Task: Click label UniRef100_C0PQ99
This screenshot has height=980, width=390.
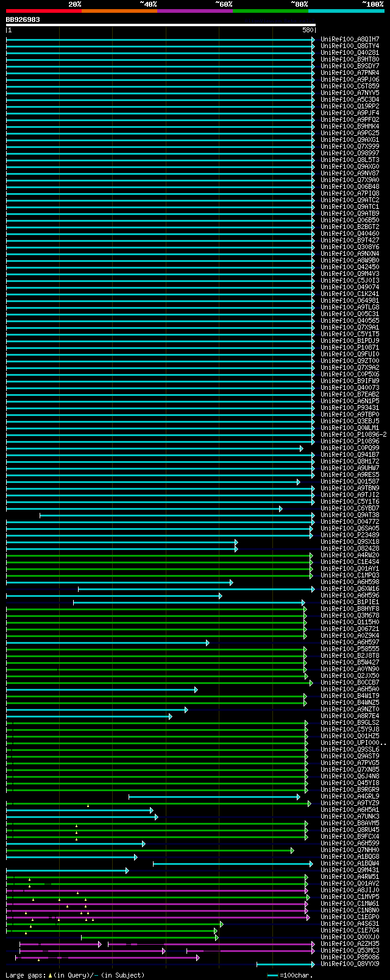Action: click(x=350, y=448)
